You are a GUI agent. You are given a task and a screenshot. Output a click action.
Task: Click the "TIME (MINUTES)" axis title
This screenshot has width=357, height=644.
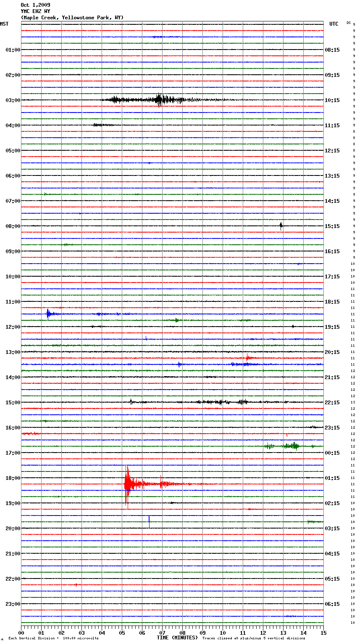click(177, 638)
